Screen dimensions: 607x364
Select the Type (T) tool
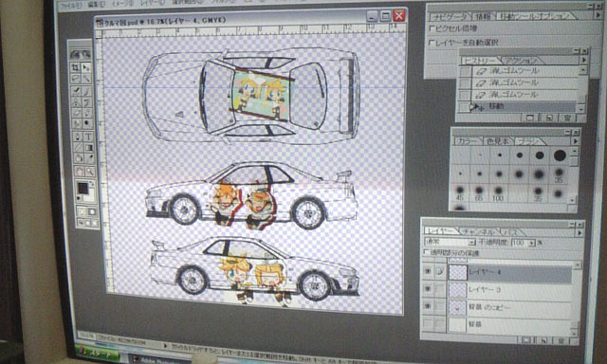(x=88, y=136)
